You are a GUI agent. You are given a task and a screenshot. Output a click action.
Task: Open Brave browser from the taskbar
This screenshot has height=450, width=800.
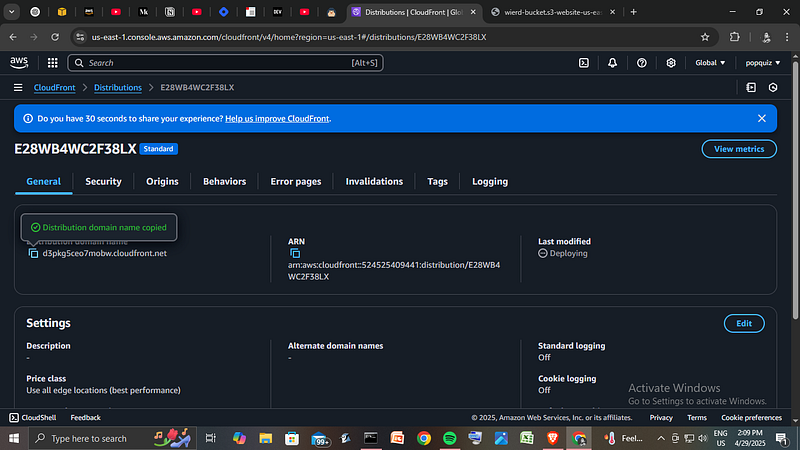click(x=553, y=438)
